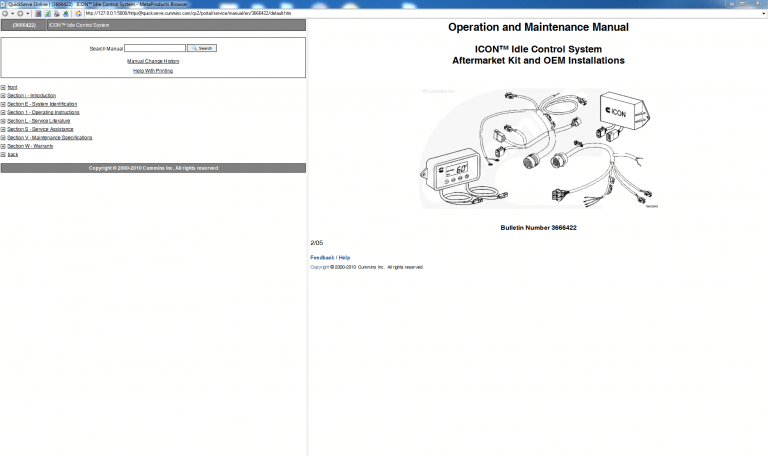768x456 pixels.
Task: Click the gray Cummins copyright footer bar
Action: 153,168
